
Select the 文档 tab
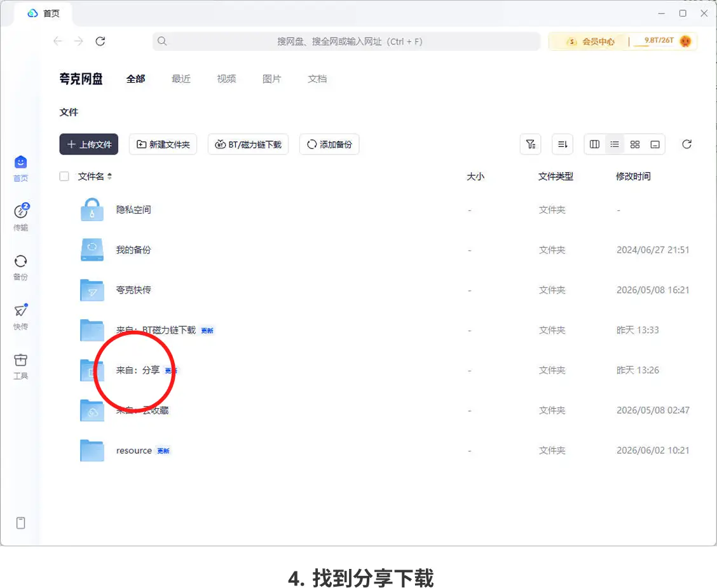(317, 79)
